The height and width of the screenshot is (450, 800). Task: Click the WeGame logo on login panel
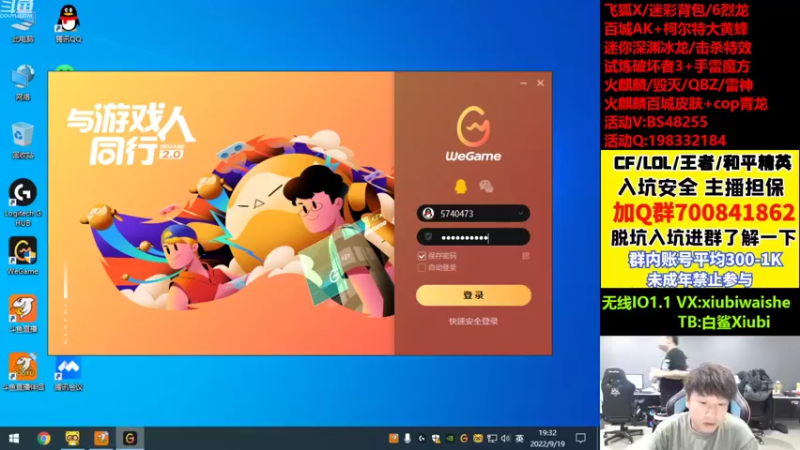(473, 134)
